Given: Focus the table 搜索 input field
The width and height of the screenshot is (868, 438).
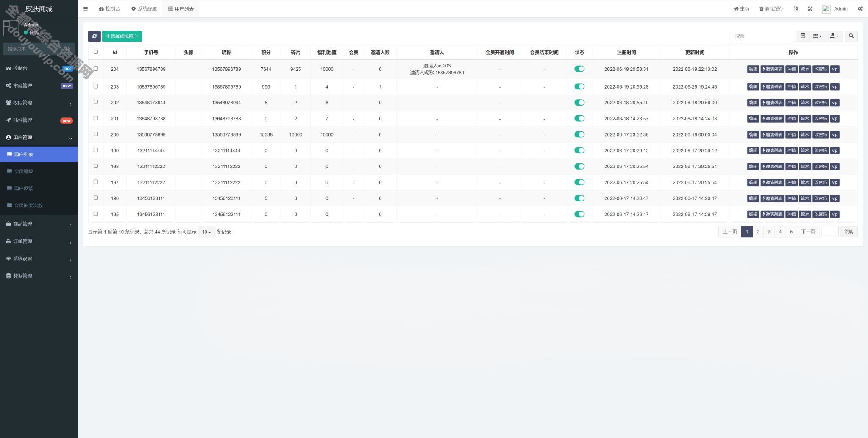Looking at the screenshot, I should click(x=762, y=36).
